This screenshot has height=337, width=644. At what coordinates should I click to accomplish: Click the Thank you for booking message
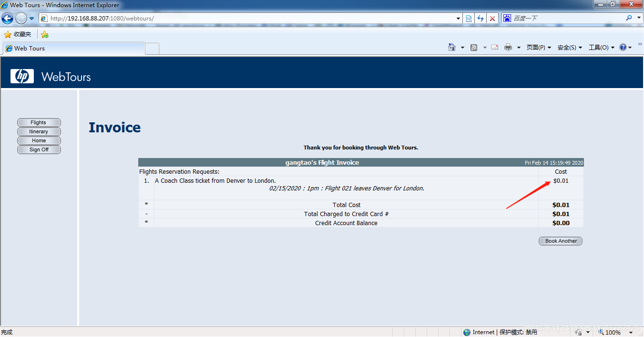(x=361, y=148)
